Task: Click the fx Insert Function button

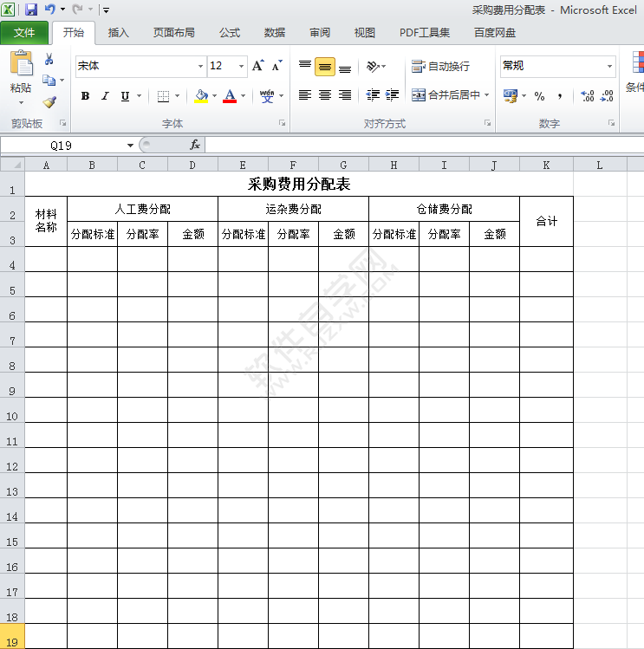Action: click(x=195, y=145)
